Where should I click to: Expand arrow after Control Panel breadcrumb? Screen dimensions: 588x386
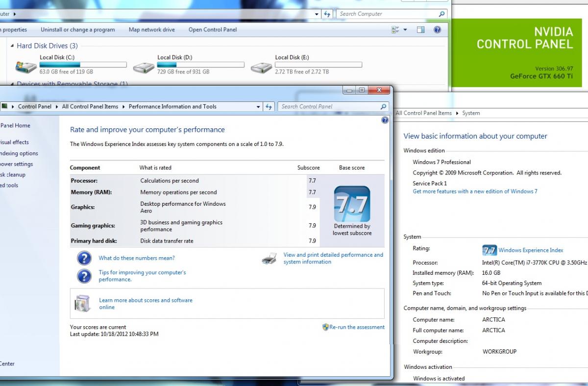click(x=56, y=106)
